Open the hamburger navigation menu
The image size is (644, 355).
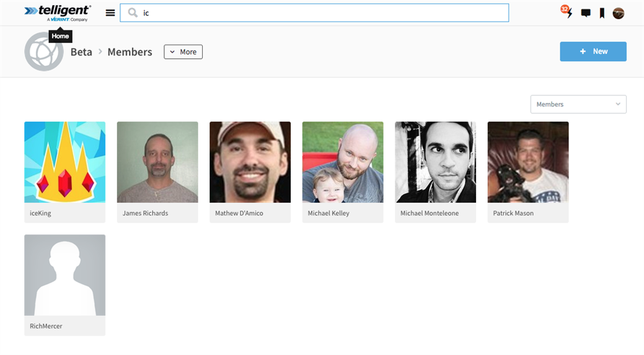tap(110, 13)
